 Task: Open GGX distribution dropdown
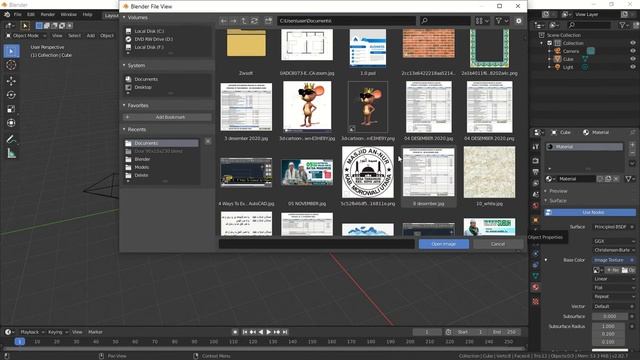click(x=614, y=241)
